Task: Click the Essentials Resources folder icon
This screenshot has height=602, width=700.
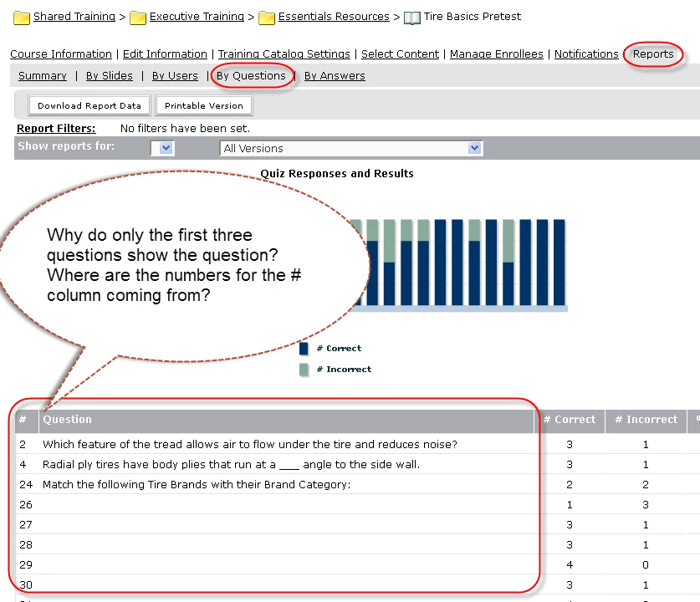Action: click(x=267, y=18)
